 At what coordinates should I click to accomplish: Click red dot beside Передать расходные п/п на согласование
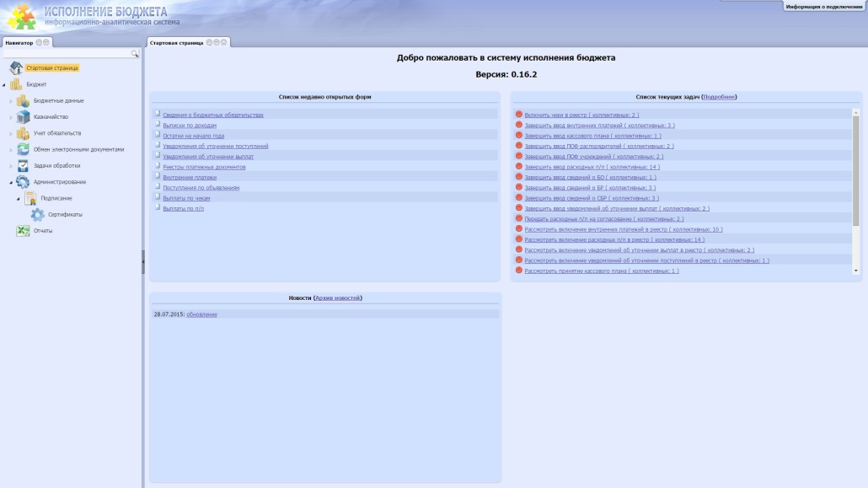[x=519, y=218]
